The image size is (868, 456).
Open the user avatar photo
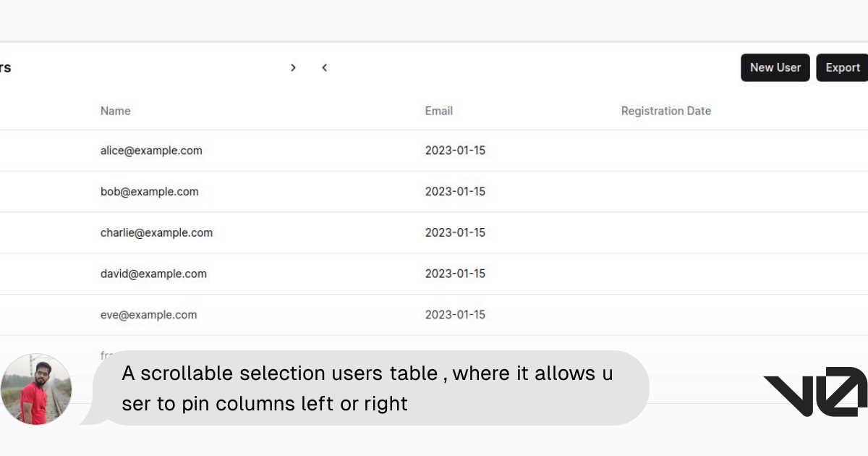pos(36,389)
